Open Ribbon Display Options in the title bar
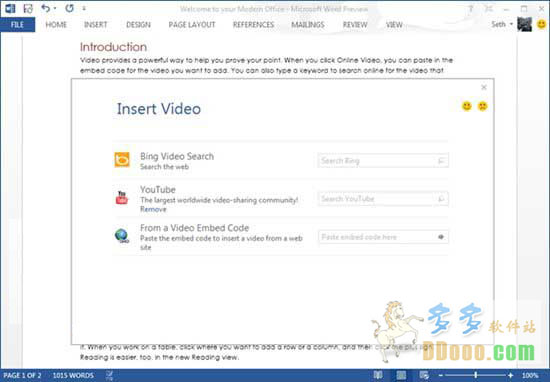 pyautogui.click(x=489, y=9)
